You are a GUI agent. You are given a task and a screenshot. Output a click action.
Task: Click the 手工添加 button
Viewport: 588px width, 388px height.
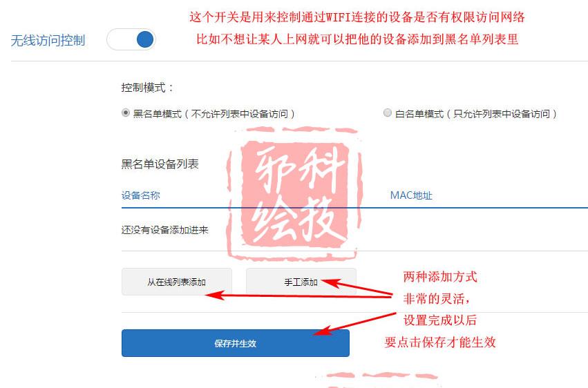pyautogui.click(x=301, y=282)
